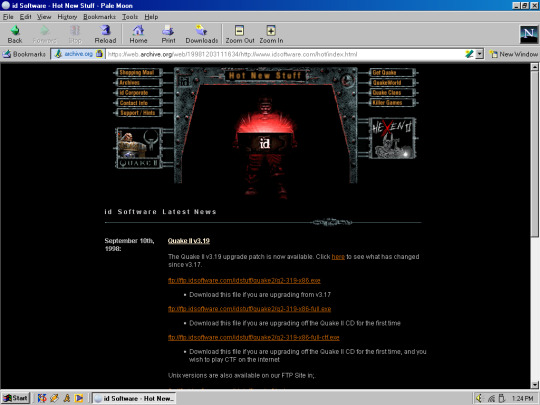This screenshot has width=540, height=405.
Task: Click the Netscape N throbber logo
Action: click(x=528, y=34)
